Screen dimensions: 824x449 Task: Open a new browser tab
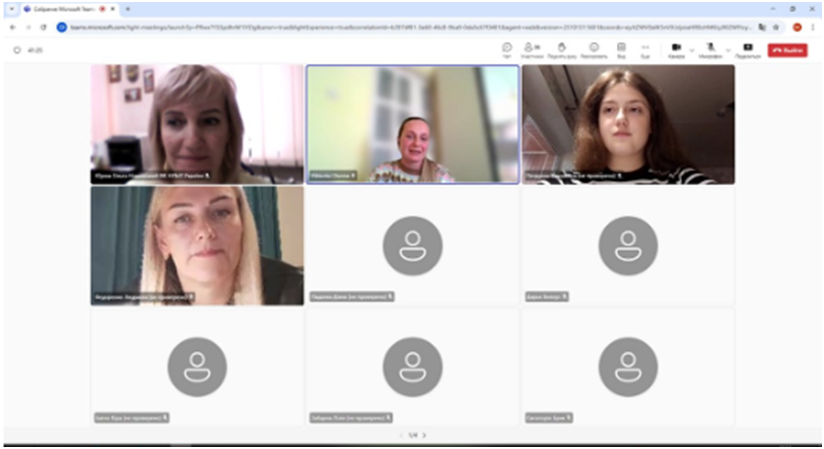[128, 9]
